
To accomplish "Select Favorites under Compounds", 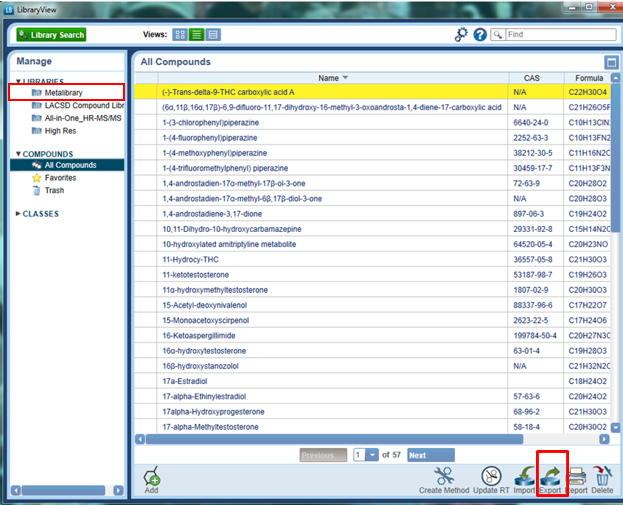I will pyautogui.click(x=60, y=177).
